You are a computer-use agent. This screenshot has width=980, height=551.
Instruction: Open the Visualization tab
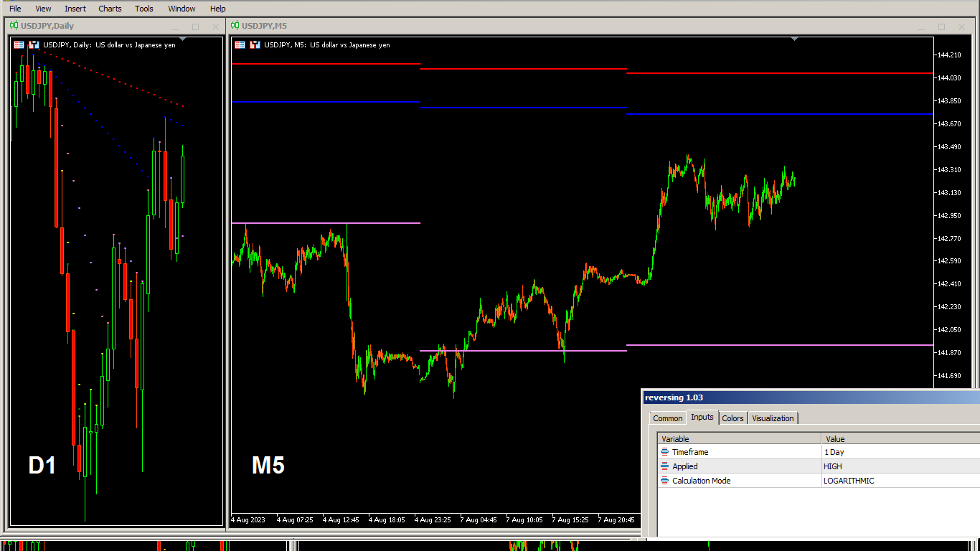pyautogui.click(x=773, y=418)
